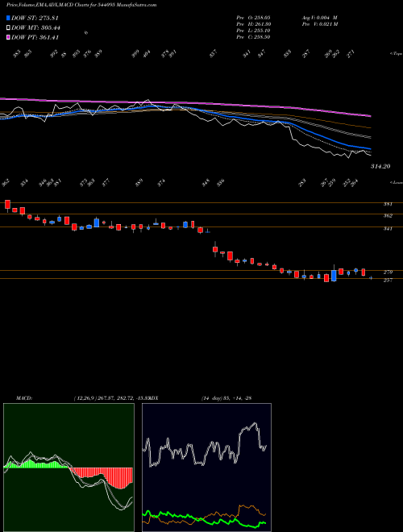
Task: Click the last tiny candlestick near 257 line
Action: pos(371,278)
